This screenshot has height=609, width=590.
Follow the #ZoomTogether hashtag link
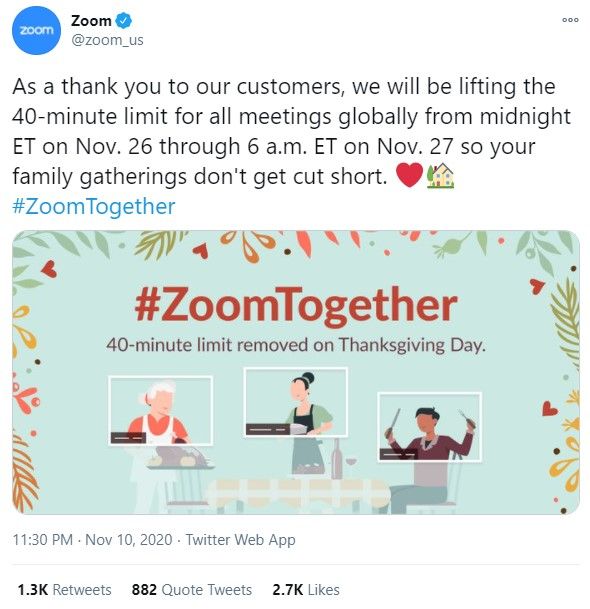pos(94,206)
